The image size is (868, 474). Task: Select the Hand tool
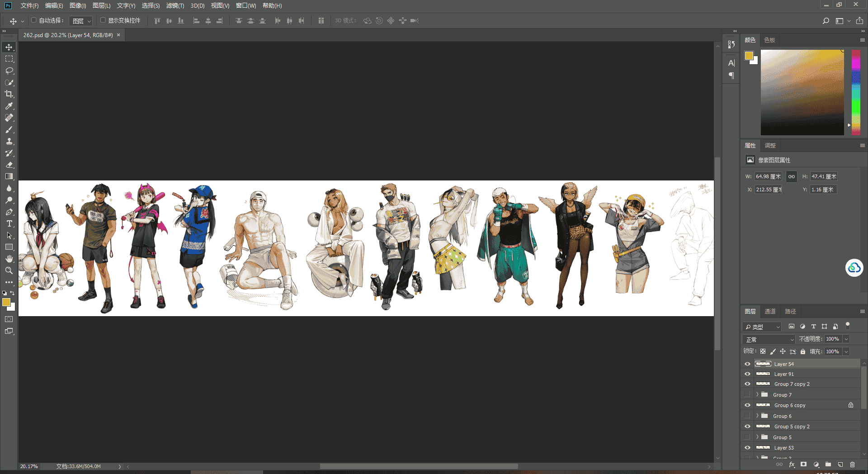(9, 259)
